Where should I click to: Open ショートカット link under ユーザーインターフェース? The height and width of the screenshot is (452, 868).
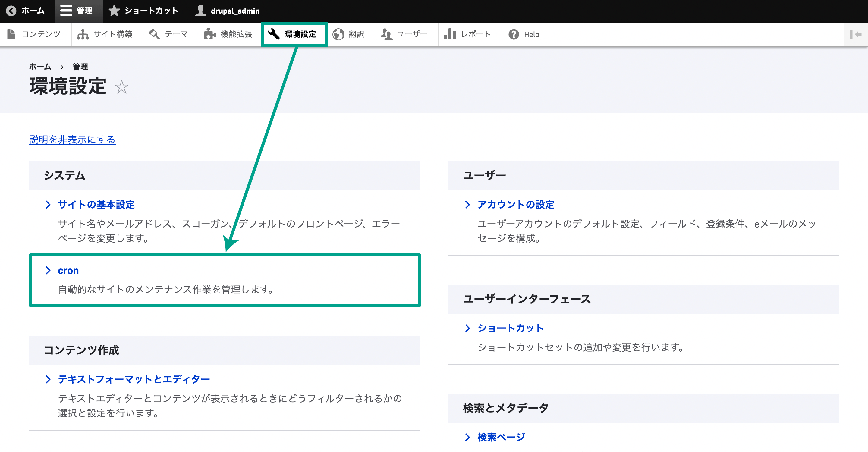[511, 328]
